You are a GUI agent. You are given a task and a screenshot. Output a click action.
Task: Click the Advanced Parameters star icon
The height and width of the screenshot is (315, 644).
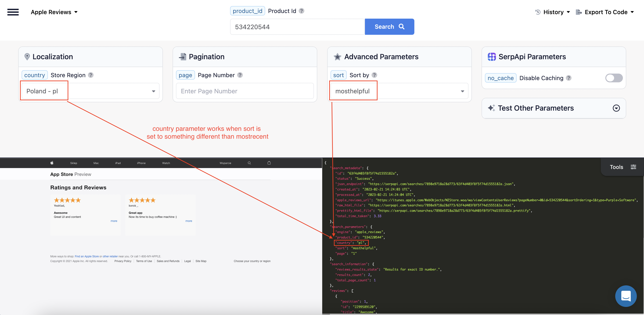point(337,57)
